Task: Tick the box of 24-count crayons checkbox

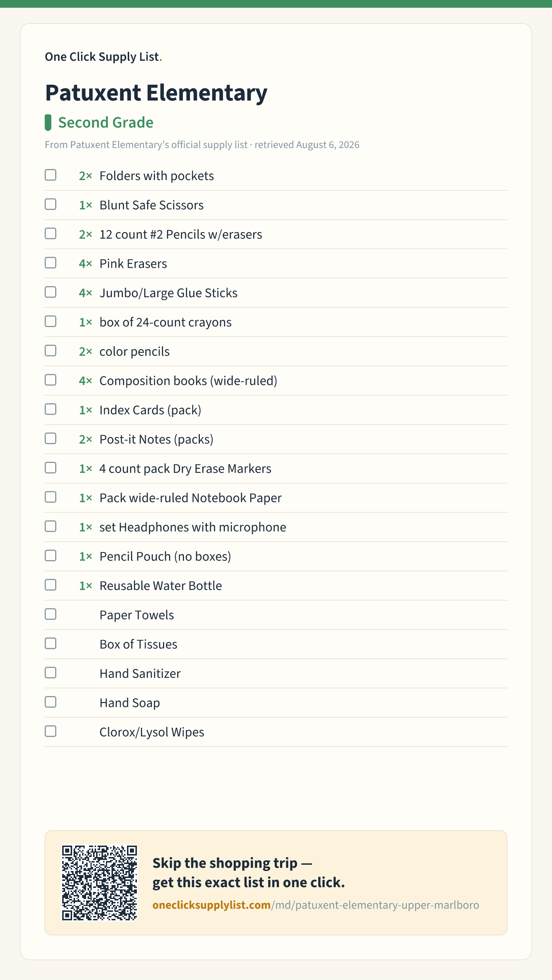Action: tap(50, 322)
